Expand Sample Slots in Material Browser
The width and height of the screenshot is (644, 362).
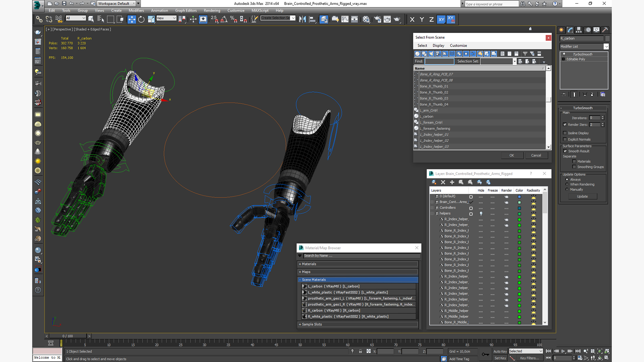tap(358, 324)
